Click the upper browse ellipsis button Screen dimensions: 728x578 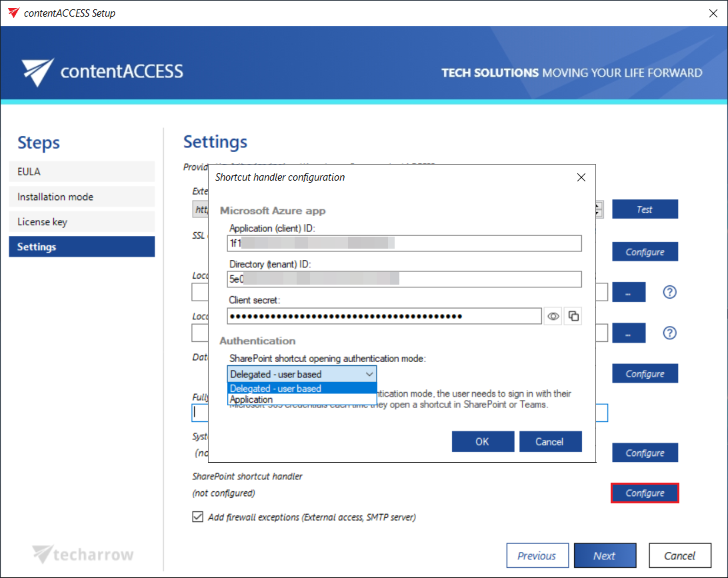coord(629,292)
